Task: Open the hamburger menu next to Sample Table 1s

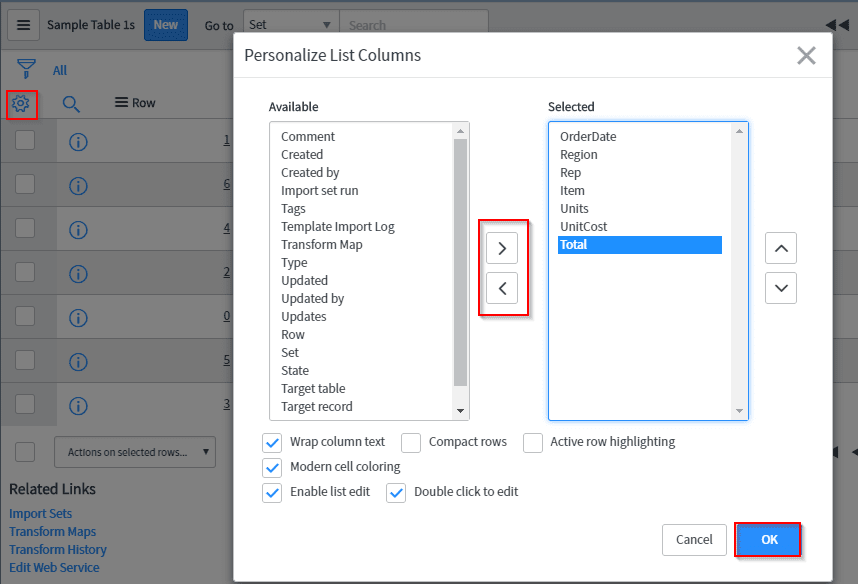Action: pos(24,25)
